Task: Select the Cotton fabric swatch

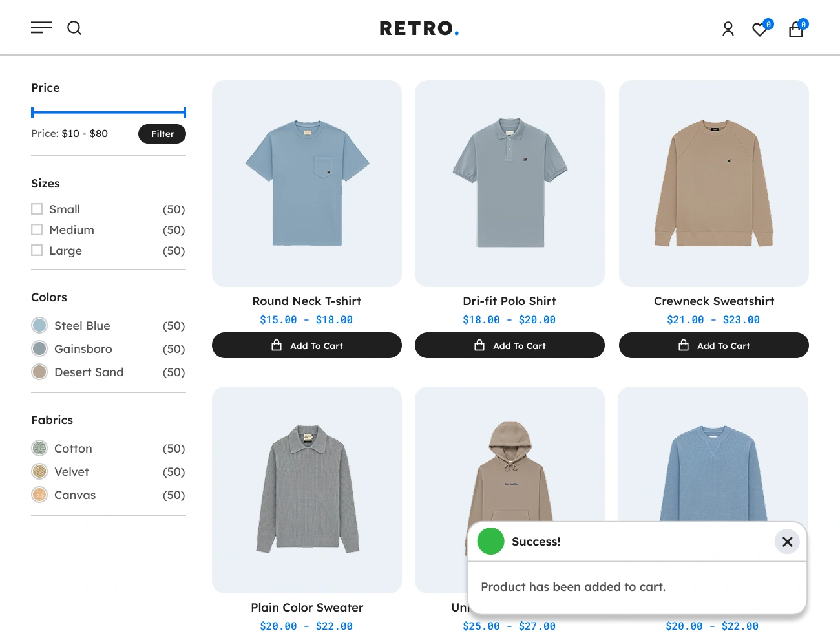Action: pos(39,448)
